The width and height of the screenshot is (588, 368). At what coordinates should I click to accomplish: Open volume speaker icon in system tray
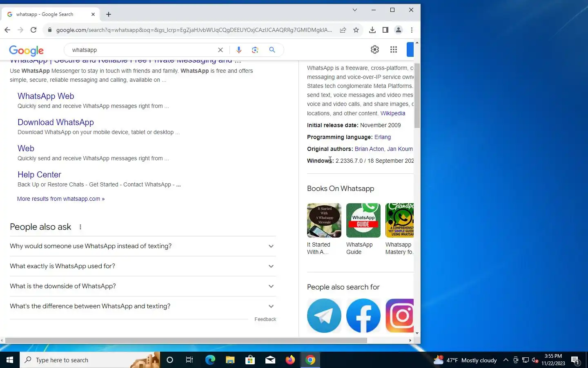[535, 360]
